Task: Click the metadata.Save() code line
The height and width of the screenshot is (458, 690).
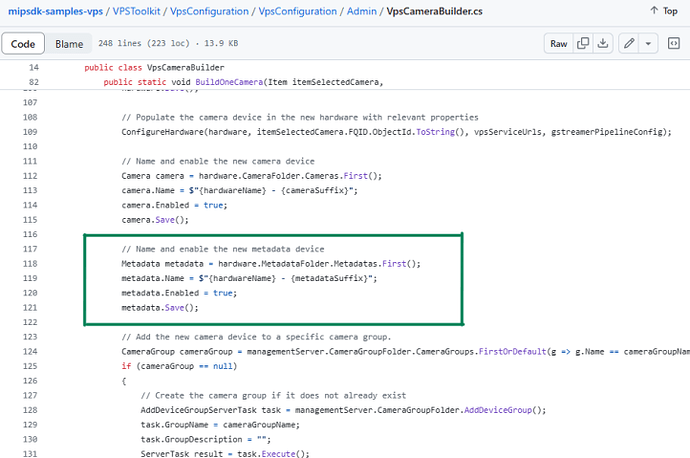Action: pos(166,308)
